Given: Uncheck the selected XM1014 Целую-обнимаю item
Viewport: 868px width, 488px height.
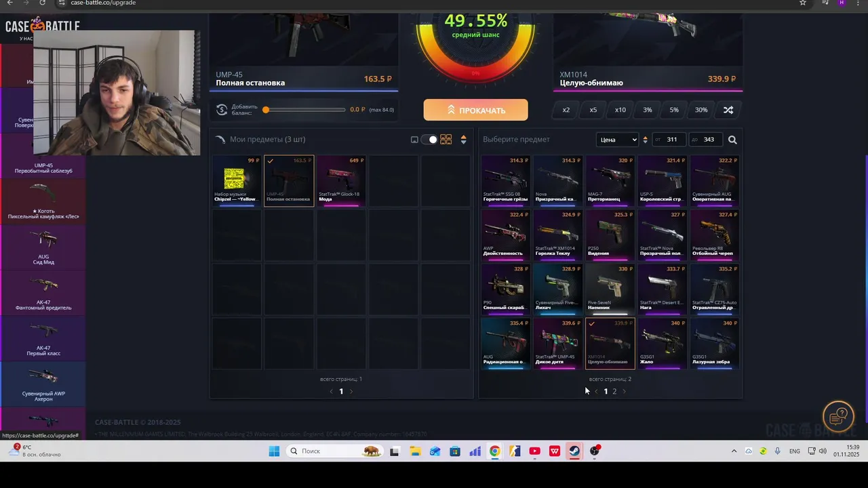Looking at the screenshot, I should point(610,344).
